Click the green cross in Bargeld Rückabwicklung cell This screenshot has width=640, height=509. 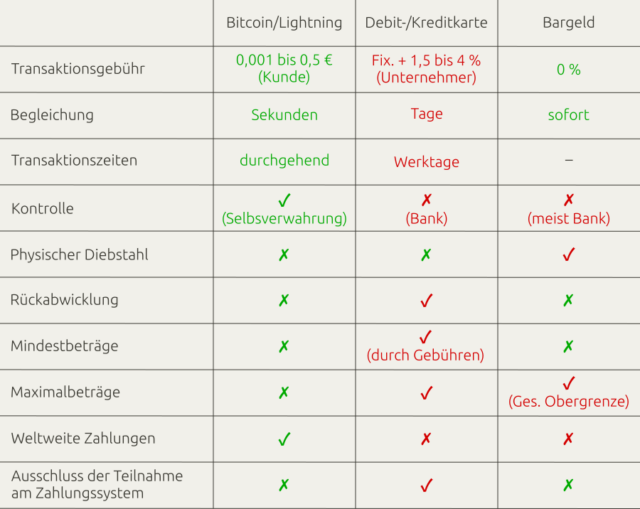click(x=569, y=301)
